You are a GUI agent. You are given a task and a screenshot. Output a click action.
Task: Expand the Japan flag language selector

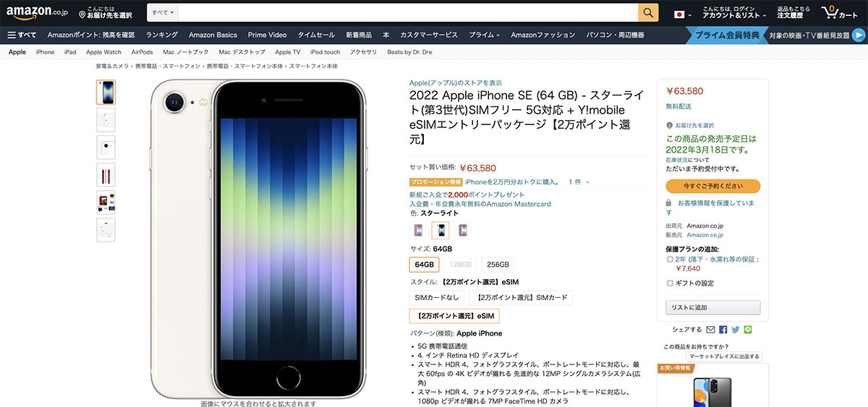[683, 14]
